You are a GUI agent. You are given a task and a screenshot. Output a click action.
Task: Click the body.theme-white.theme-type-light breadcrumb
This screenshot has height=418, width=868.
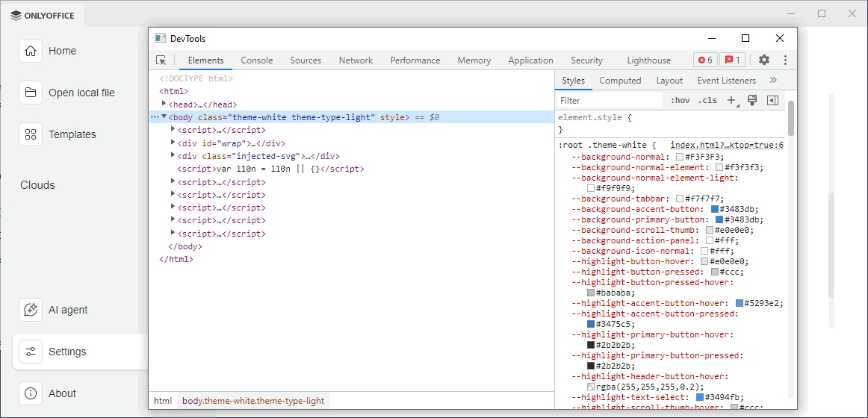tap(253, 401)
